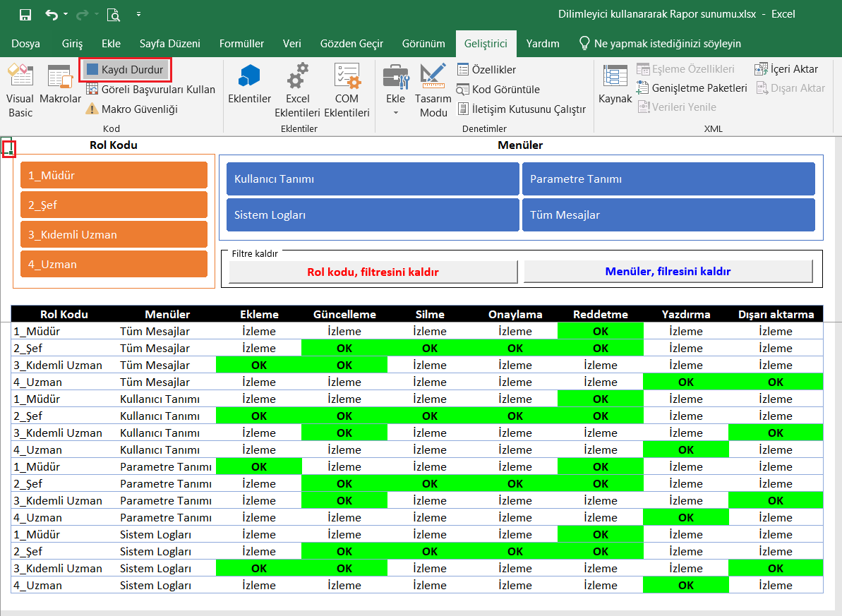Toggle Tasarım Modu
842x616 pixels.
pyautogui.click(x=433, y=90)
